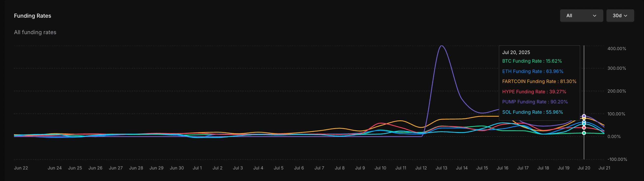Open the All asset filter dropdown
Viewport: 644px width, 181px height.
coord(581,15)
